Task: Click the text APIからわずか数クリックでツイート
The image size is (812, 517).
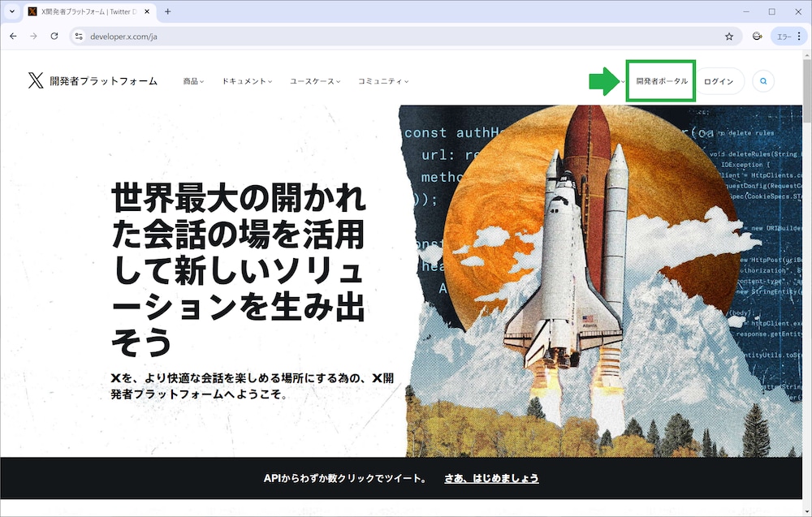Action: (344, 478)
